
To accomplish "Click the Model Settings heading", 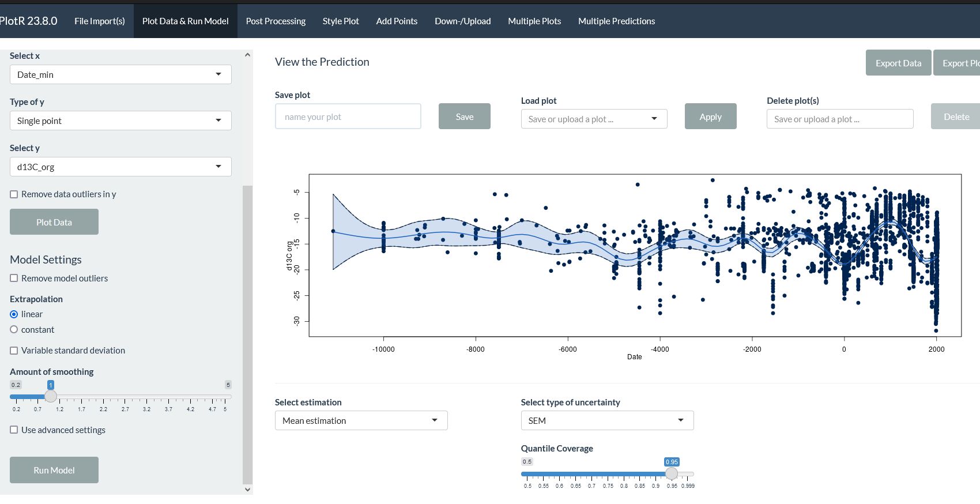I will [x=46, y=259].
